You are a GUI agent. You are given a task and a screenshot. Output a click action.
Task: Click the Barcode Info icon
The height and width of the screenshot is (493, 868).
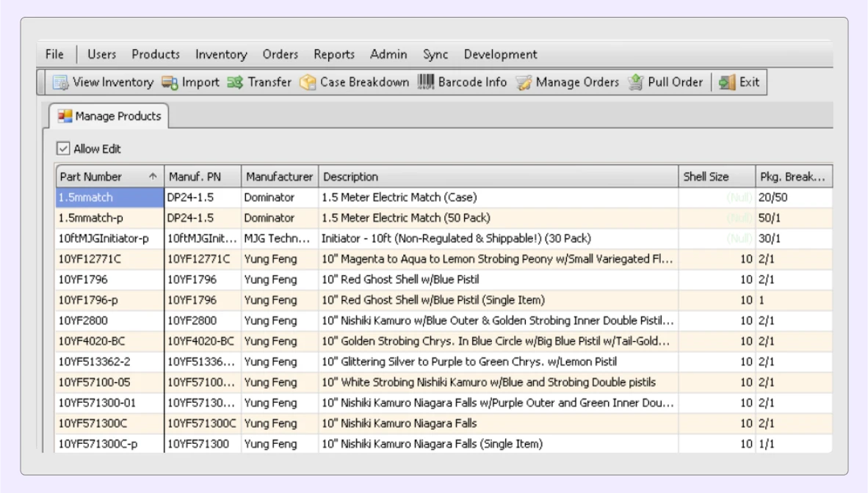(426, 82)
